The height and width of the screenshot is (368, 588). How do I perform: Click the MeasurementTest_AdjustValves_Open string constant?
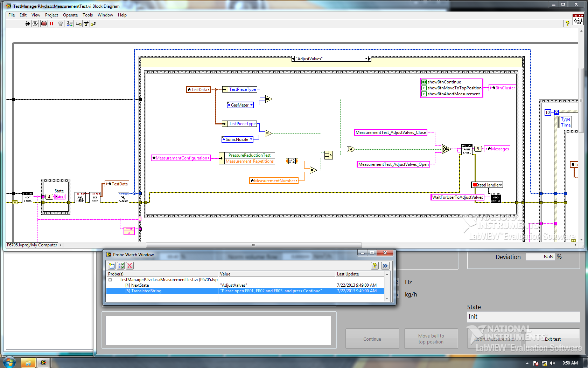click(393, 164)
